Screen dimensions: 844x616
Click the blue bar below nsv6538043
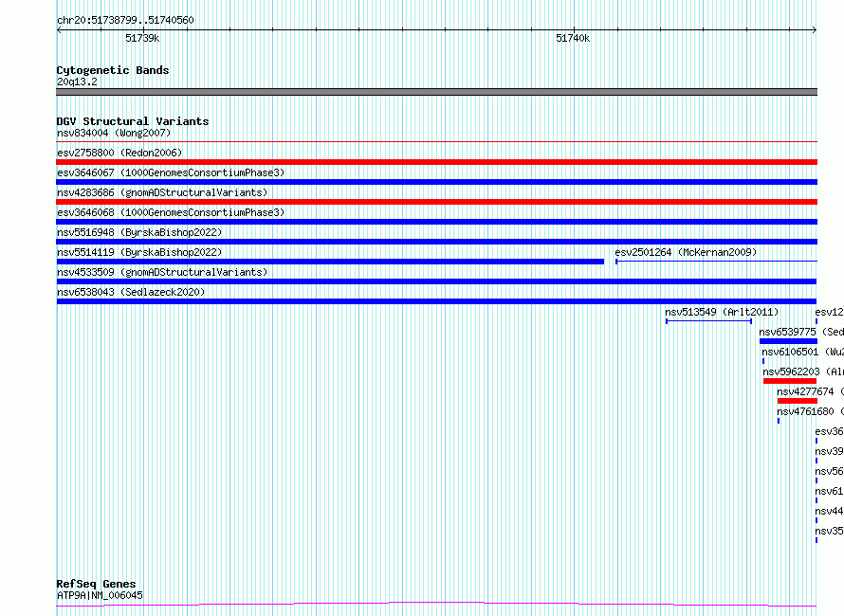point(436,301)
